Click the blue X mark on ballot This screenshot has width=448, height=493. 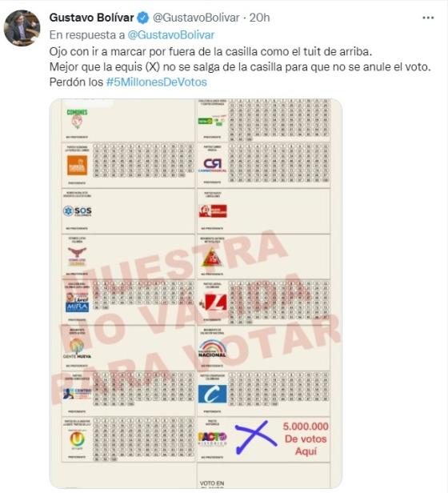(256, 437)
